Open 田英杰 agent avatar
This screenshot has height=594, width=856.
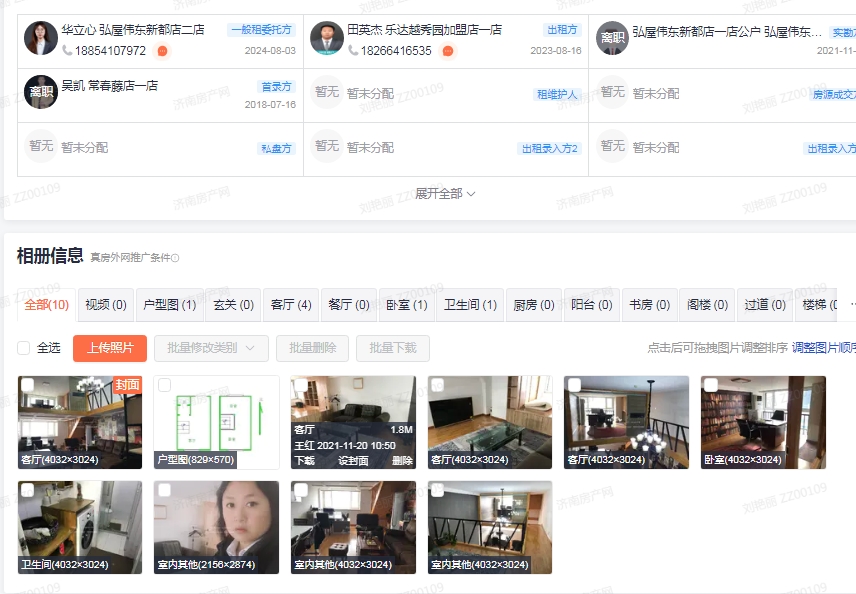pyautogui.click(x=326, y=38)
